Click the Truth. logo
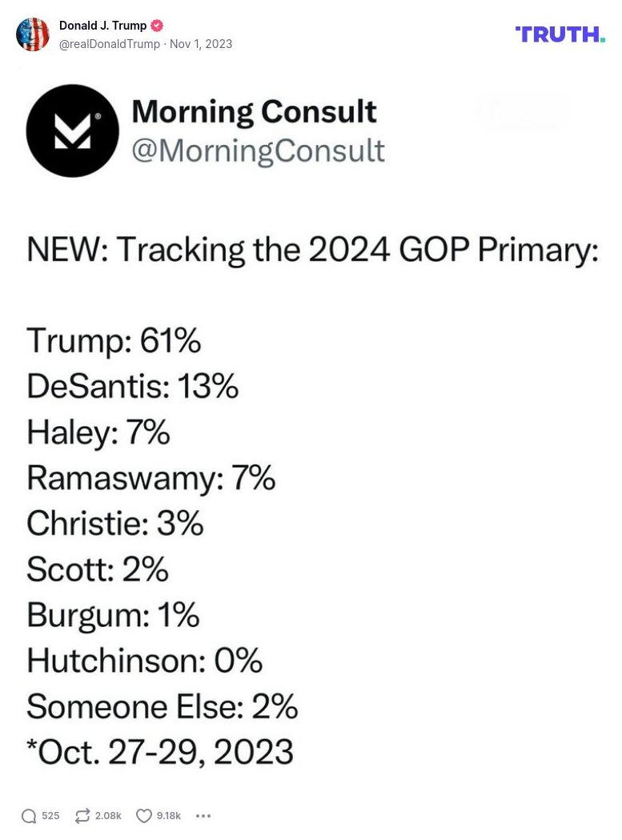This screenshot has height=840, width=622. coord(559,34)
